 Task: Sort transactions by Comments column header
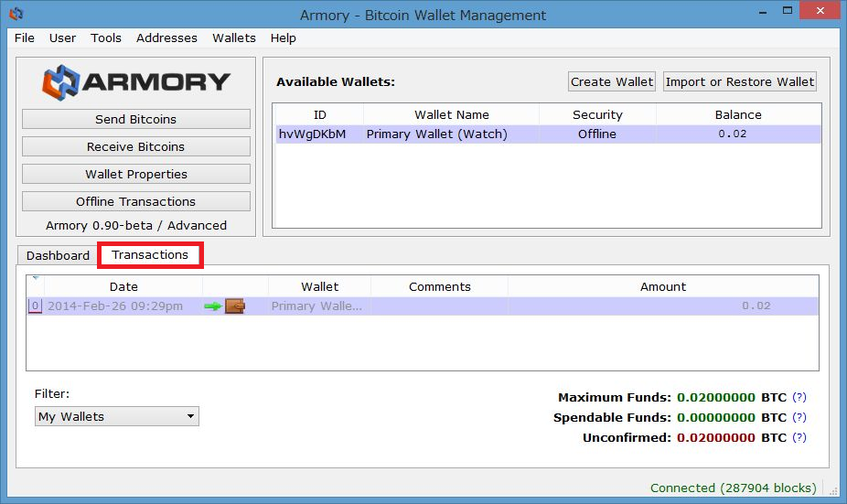point(440,287)
